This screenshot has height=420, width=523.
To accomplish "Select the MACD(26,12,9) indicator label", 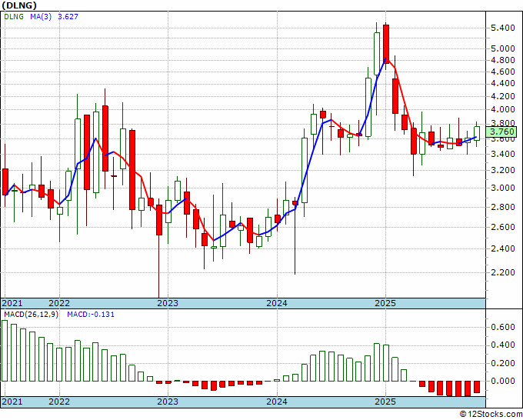I will [31, 315].
